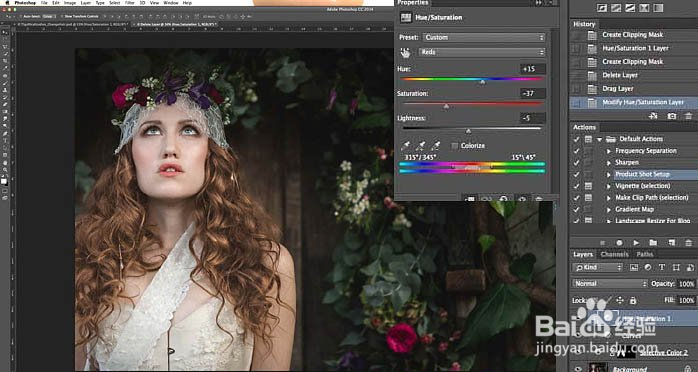The image size is (698, 372).
Task: Collapse the Default Actions set
Action: click(x=600, y=139)
